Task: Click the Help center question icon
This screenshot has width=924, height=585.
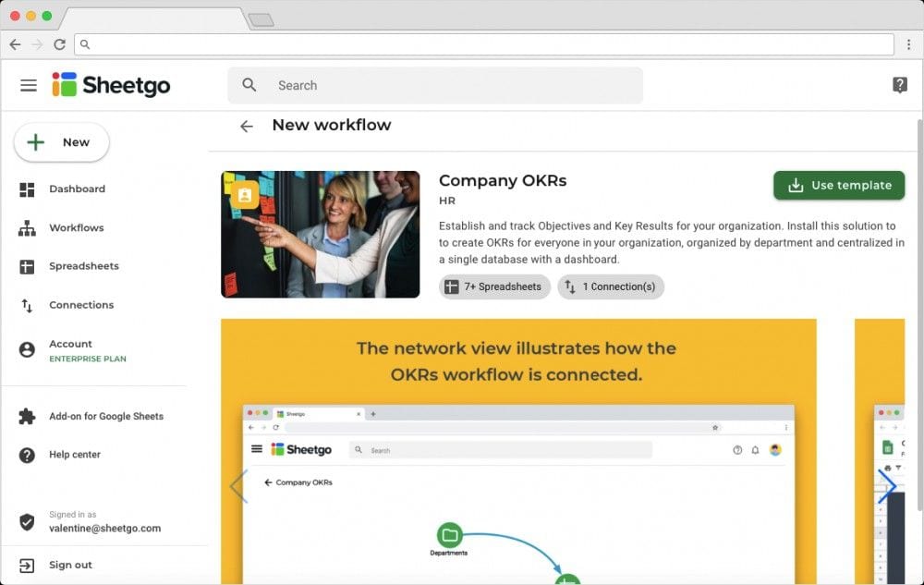Action: click(x=27, y=455)
